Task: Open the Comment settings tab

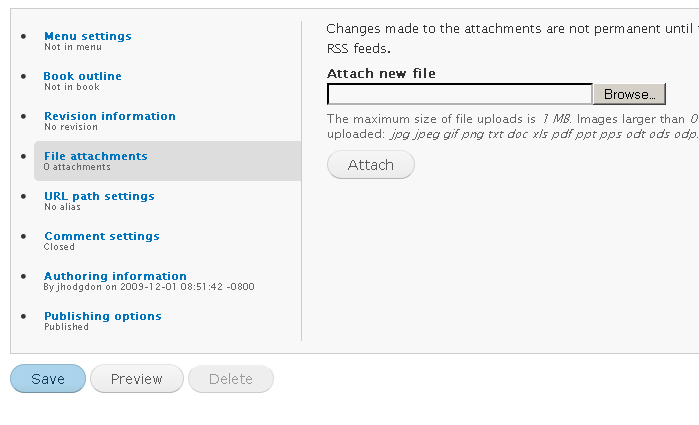Action: coord(102,236)
